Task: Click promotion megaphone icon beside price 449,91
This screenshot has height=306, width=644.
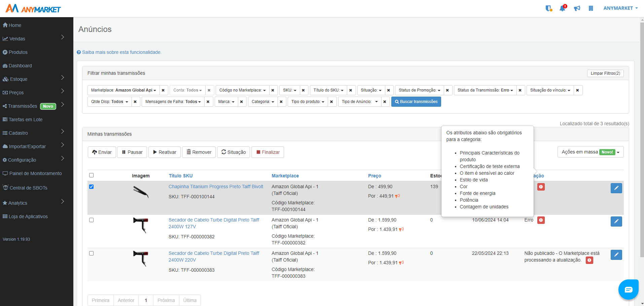Action: pyautogui.click(x=398, y=196)
